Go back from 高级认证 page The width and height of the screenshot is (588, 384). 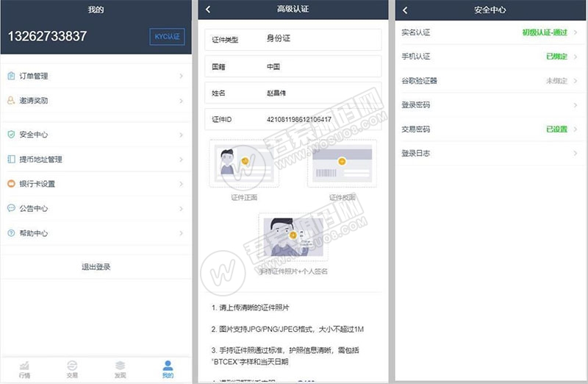coord(208,10)
